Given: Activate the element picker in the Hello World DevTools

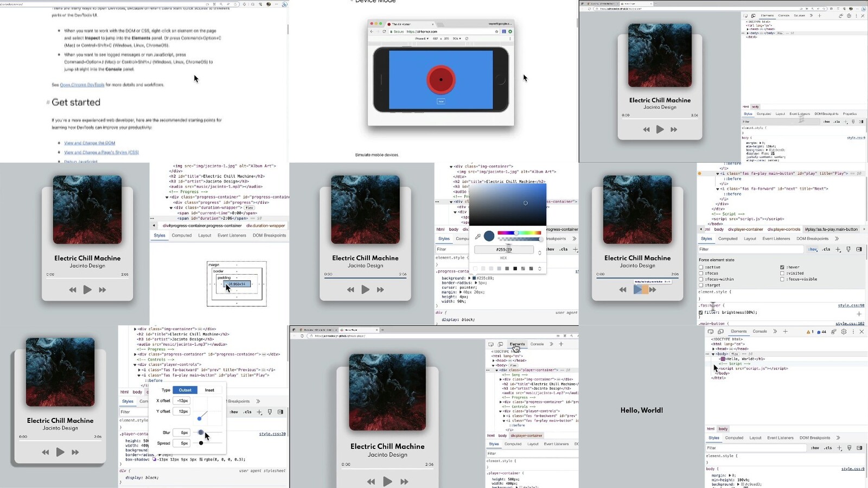Looking at the screenshot, I should click(x=711, y=332).
